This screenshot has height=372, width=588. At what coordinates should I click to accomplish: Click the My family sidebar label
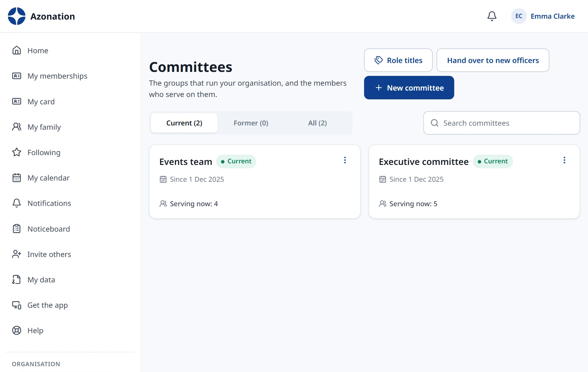coord(44,127)
